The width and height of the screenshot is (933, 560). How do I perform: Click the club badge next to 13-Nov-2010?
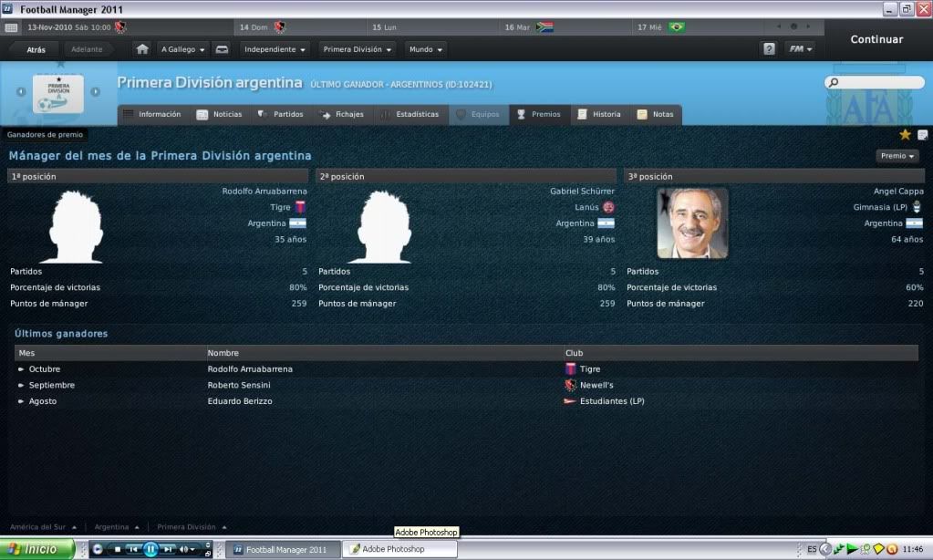click(120, 26)
